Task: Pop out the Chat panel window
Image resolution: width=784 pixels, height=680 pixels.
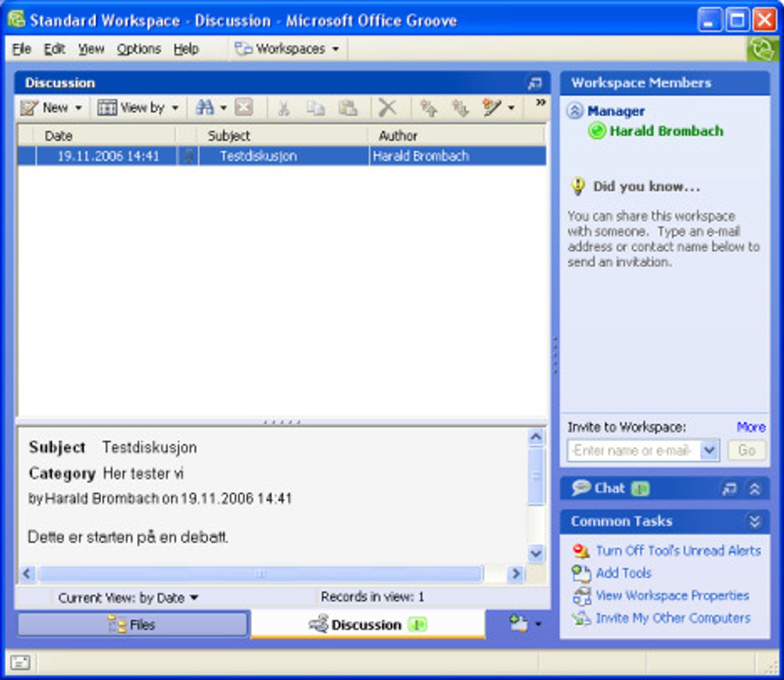Action: 729,488
